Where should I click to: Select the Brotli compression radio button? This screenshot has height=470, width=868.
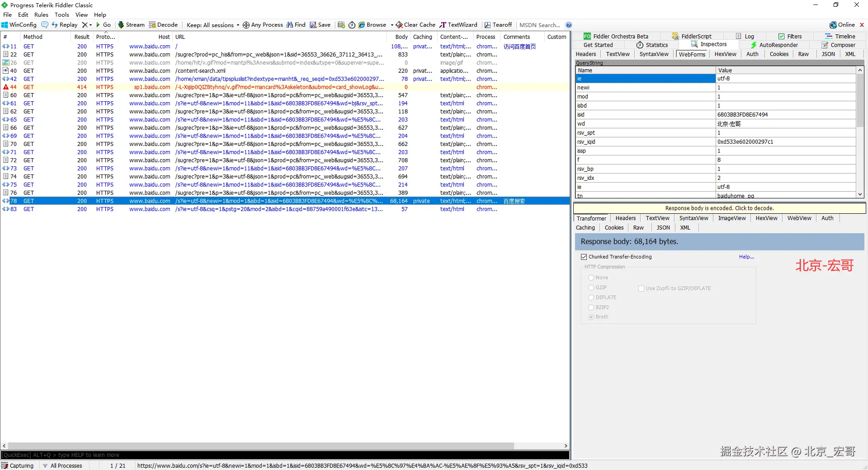pos(591,317)
